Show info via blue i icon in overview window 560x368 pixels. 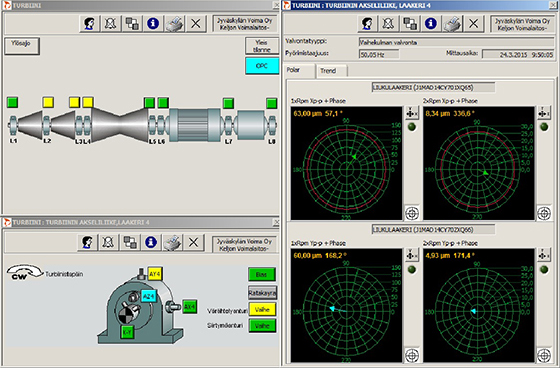[153, 24]
